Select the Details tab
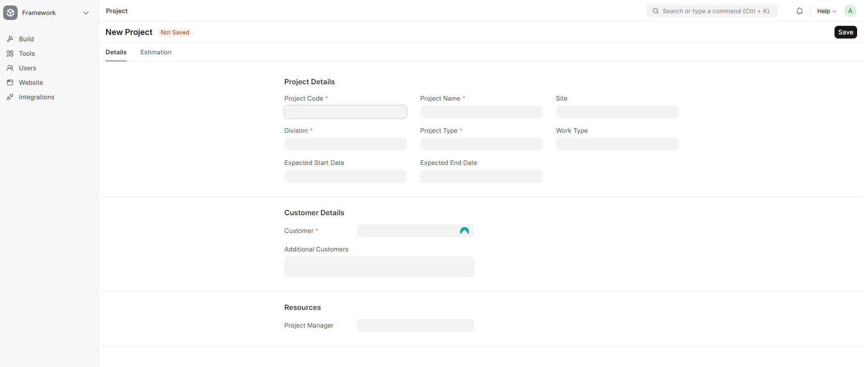The width and height of the screenshot is (868, 367). point(116,52)
